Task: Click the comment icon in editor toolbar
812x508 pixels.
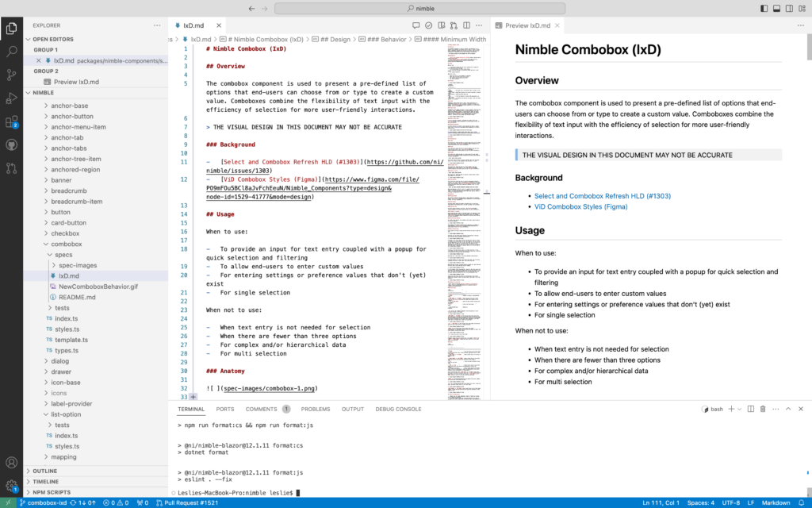Action: coord(416,25)
